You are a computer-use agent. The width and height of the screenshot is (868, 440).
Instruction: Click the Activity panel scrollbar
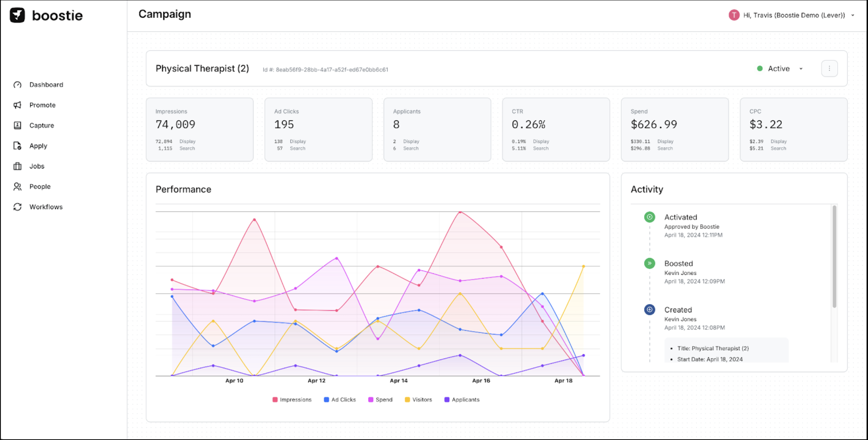tap(834, 257)
